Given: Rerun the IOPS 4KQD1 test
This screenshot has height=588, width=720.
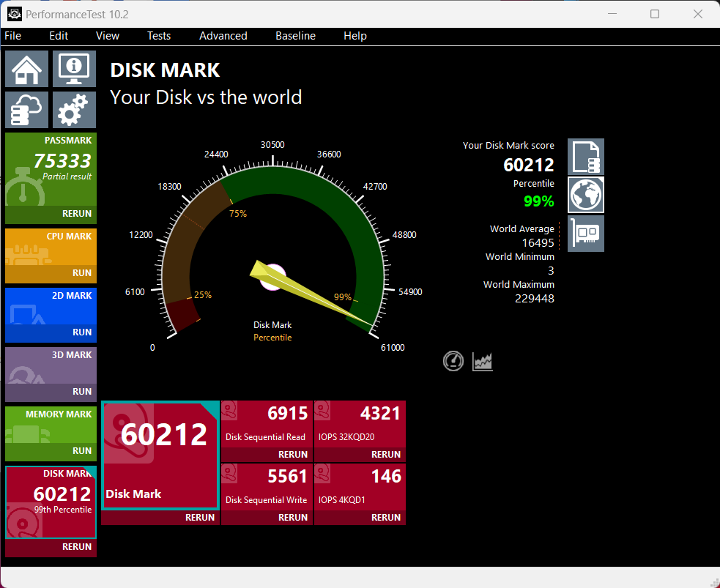Looking at the screenshot, I should [x=386, y=518].
